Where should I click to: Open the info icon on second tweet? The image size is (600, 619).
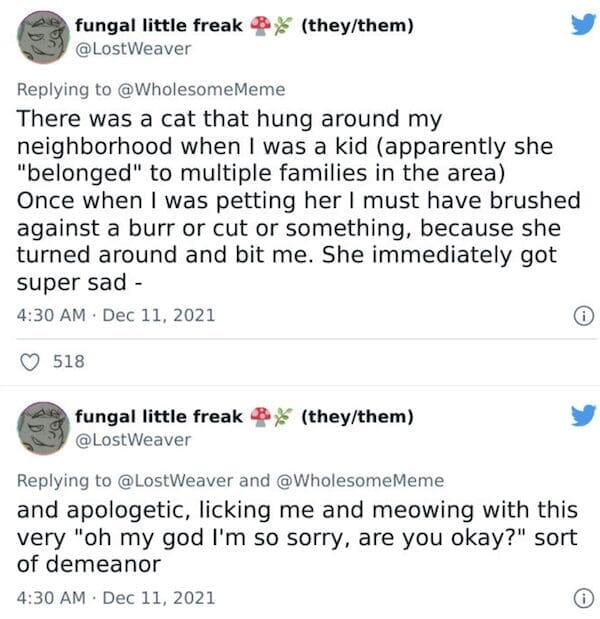(580, 599)
